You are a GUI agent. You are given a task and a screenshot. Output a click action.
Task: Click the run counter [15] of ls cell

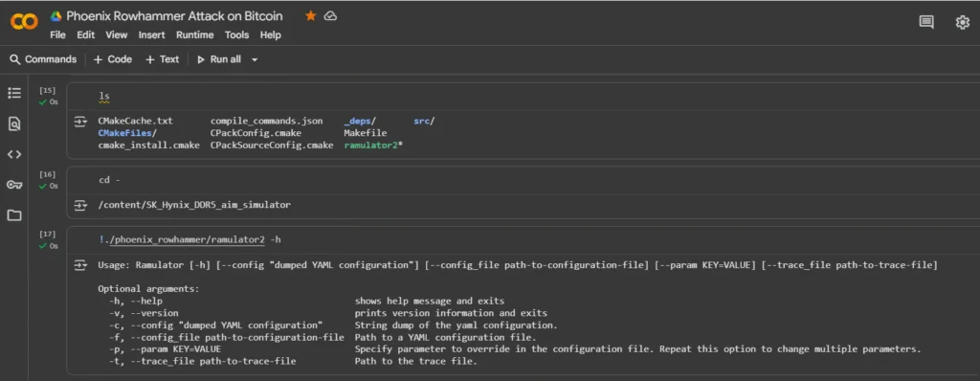[x=48, y=90]
